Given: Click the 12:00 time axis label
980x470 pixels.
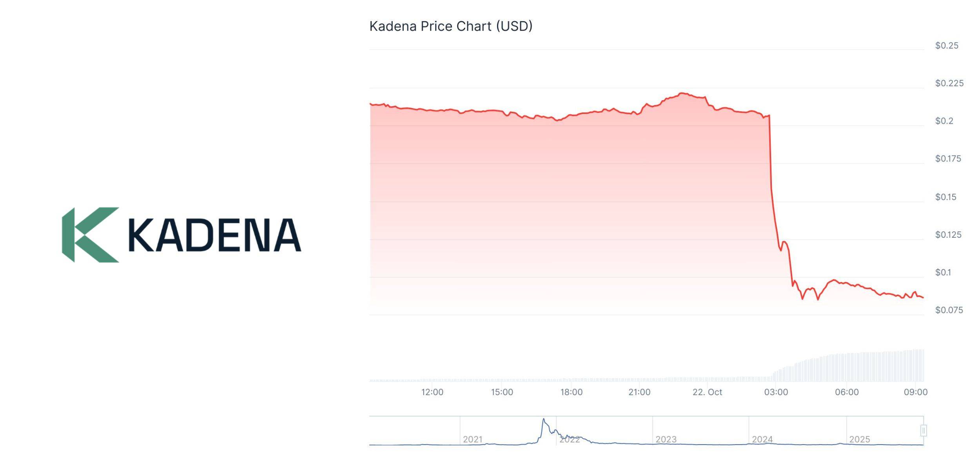Looking at the screenshot, I should point(432,392).
